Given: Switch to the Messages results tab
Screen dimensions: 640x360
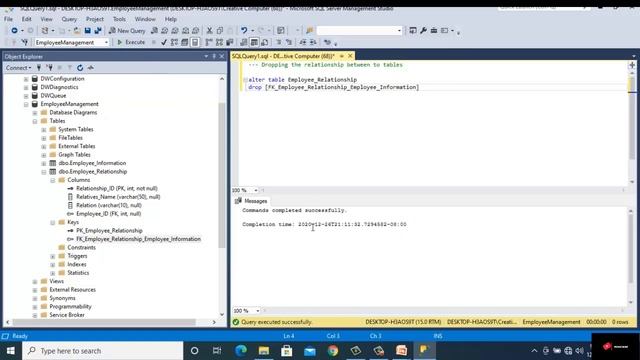Looking at the screenshot, I should [x=251, y=201].
